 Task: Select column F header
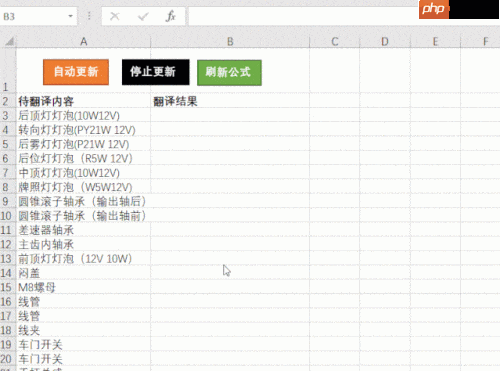pos(480,42)
